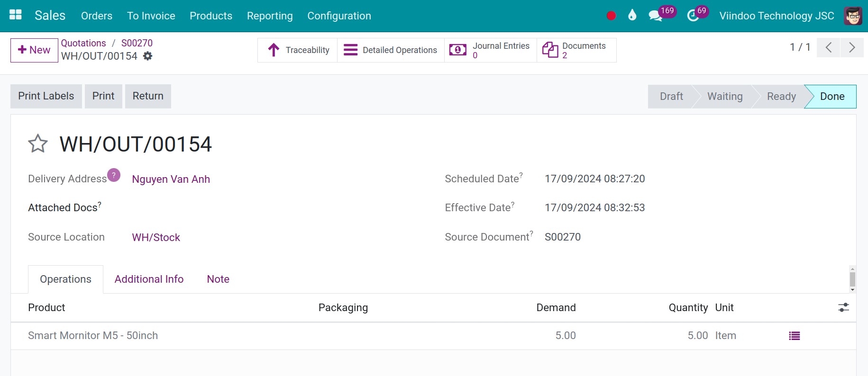
Task: Click Scheduled Date value 17/09/2024 08:27:20
Action: click(594, 179)
